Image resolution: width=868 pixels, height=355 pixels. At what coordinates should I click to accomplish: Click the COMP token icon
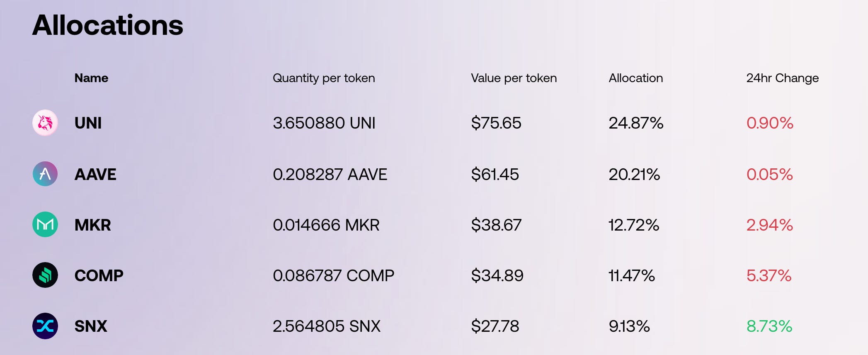45,275
